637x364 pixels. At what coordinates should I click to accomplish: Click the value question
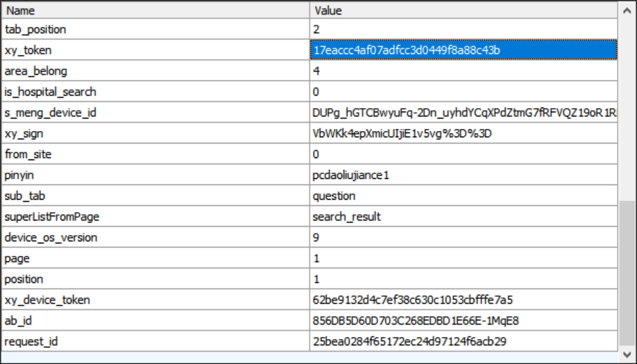[464, 196]
